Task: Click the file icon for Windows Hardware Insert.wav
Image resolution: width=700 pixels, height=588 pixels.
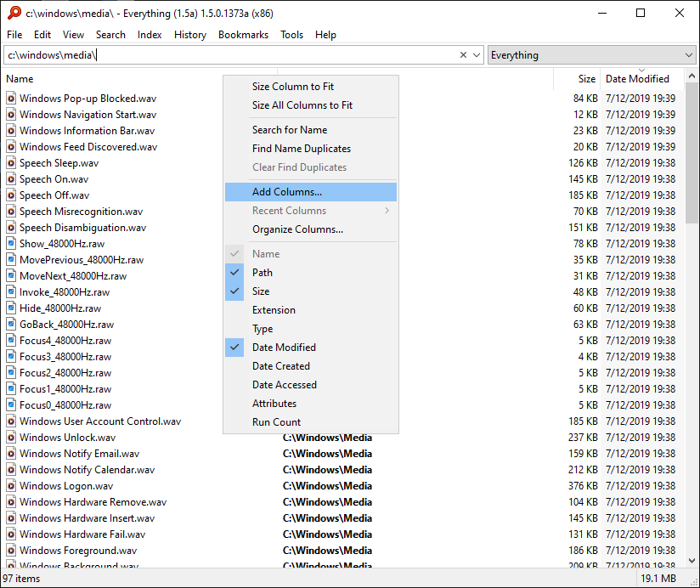Action: click(x=11, y=518)
